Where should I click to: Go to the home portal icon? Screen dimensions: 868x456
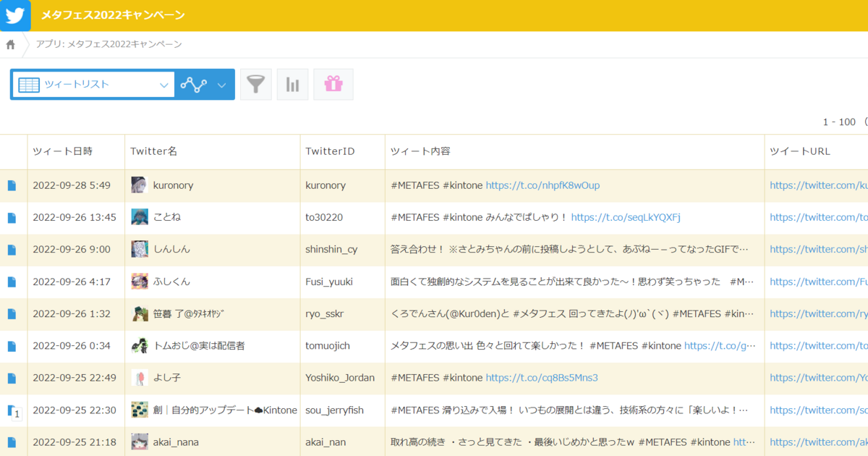tap(10, 45)
